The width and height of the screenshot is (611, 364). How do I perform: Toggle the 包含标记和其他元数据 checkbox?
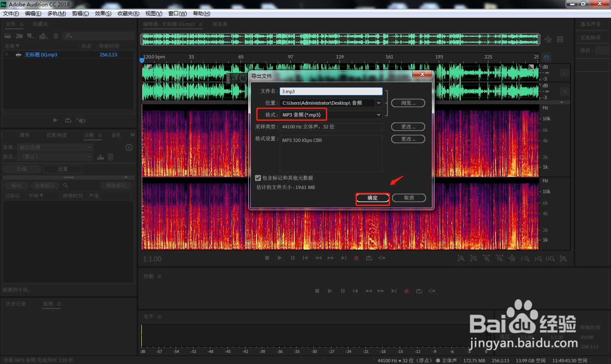pos(258,178)
